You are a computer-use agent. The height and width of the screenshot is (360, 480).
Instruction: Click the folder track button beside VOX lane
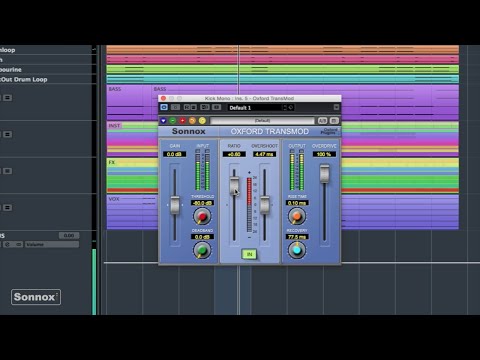[8, 208]
